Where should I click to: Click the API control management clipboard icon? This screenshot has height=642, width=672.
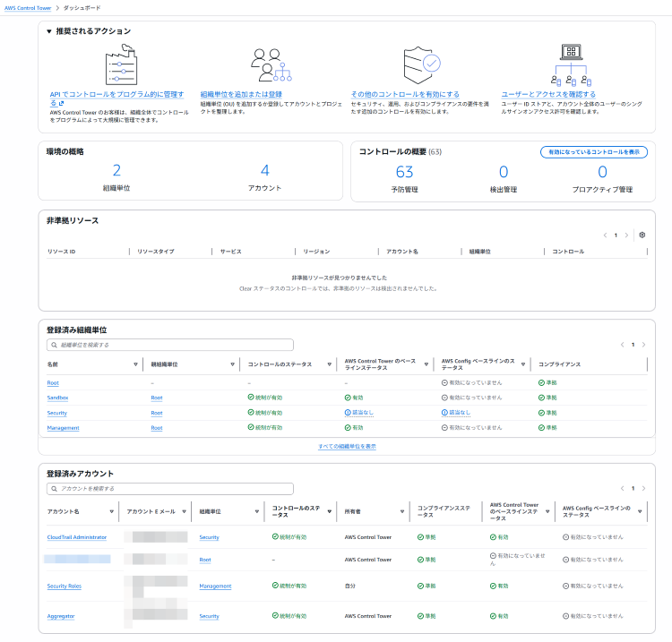(x=121, y=64)
